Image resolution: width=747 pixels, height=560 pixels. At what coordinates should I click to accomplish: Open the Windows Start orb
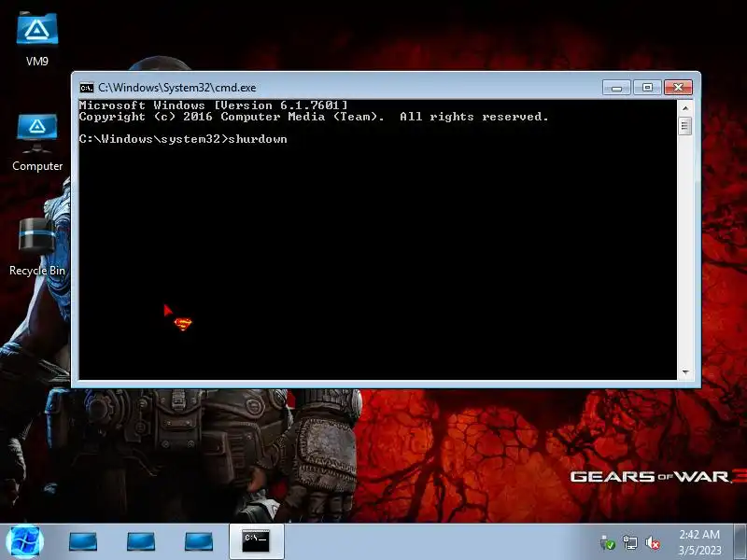coord(25,542)
